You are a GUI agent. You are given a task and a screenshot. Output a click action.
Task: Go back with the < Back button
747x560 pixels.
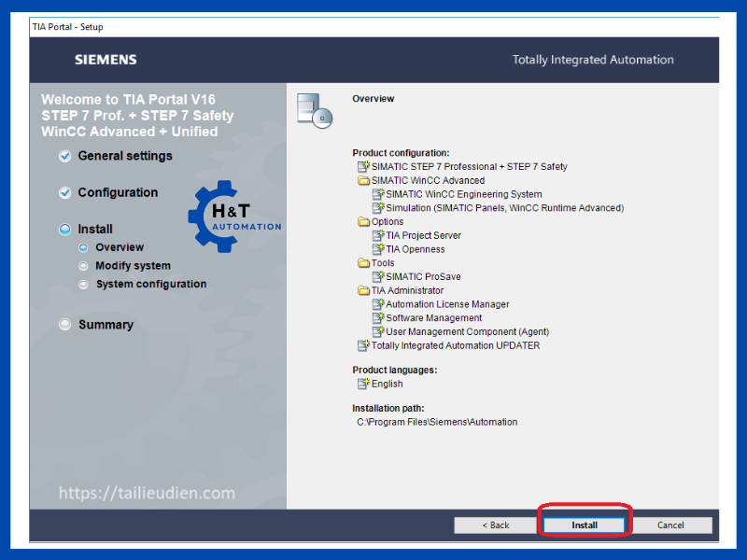click(495, 525)
